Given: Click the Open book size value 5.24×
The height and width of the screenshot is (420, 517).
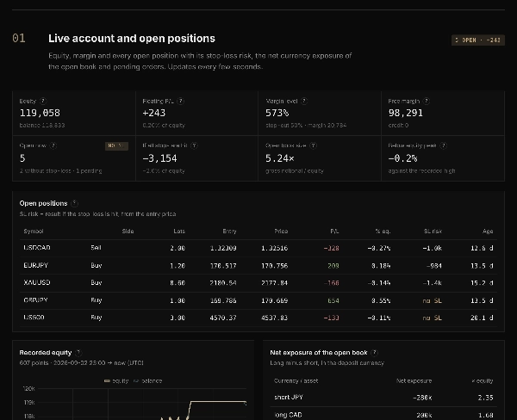Looking at the screenshot, I should click(280, 158).
